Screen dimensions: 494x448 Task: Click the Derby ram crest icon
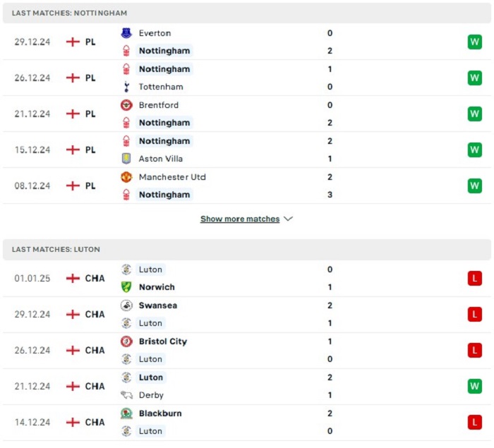coord(126,395)
